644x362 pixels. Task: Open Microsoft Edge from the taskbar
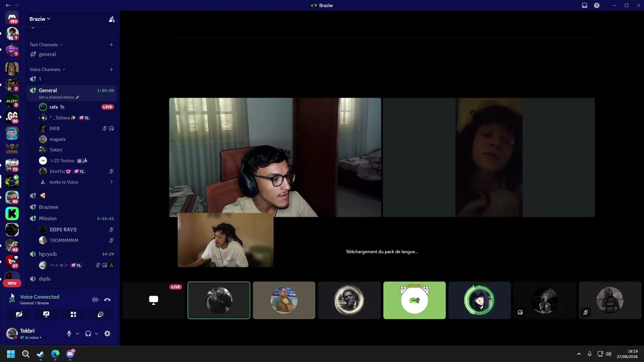pyautogui.click(x=55, y=354)
